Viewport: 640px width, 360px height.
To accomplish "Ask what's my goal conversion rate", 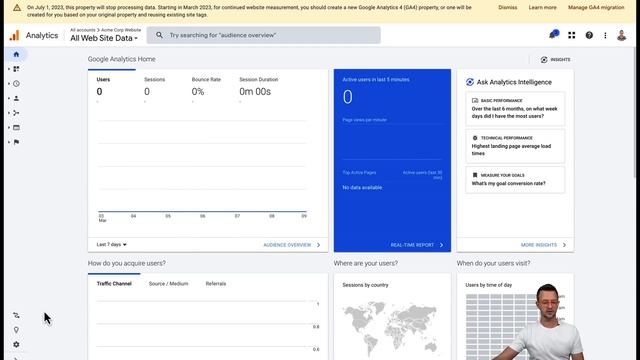I will pos(515,180).
